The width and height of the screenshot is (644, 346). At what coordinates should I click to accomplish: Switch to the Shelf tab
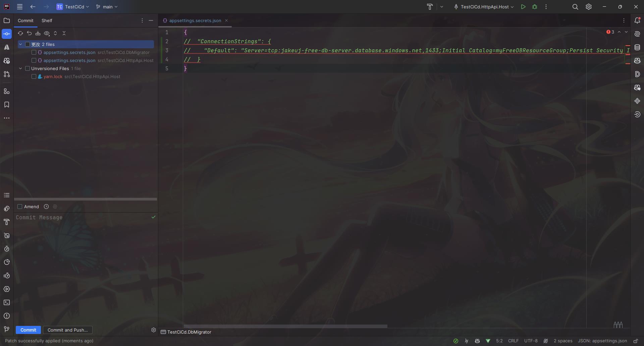47,20
